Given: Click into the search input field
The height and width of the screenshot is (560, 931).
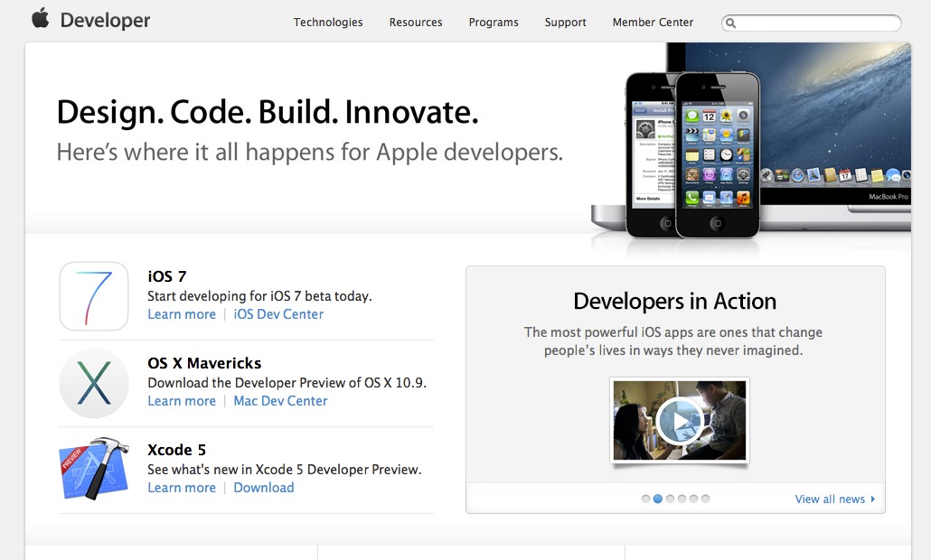Looking at the screenshot, I should [818, 23].
